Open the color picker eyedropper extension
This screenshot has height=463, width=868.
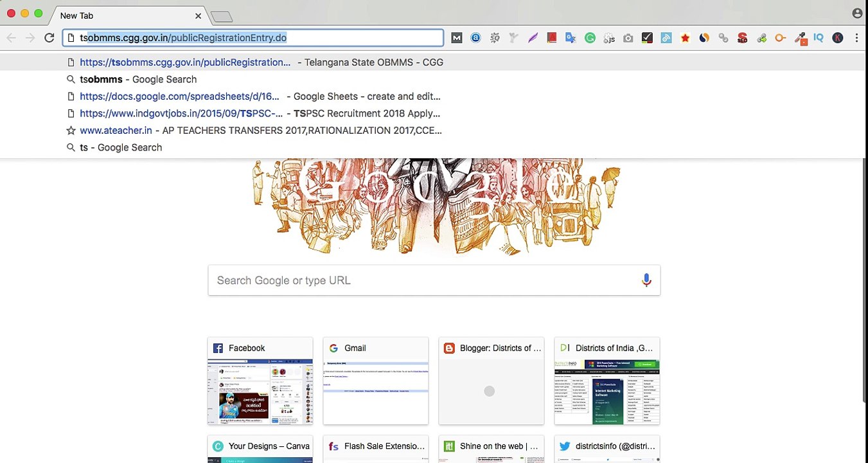coord(800,38)
